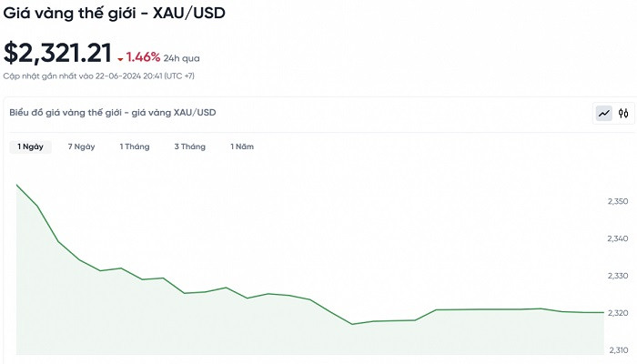Select the 1 Ngày time range

(30, 147)
